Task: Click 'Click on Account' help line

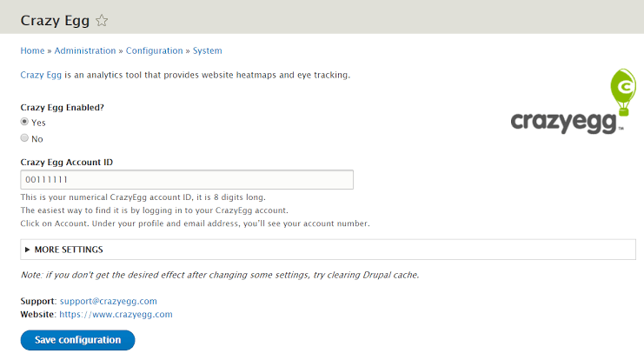Action: click(195, 223)
